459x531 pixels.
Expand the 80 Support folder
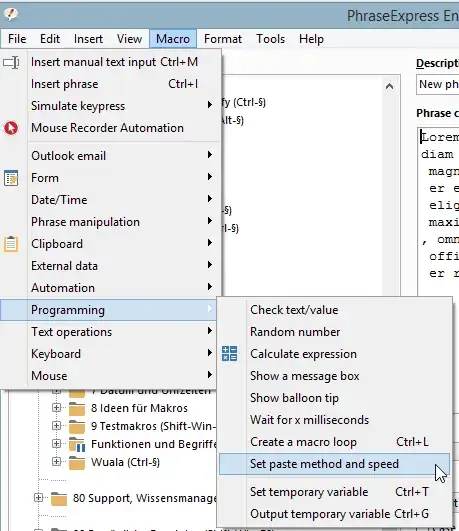[x=39, y=497]
